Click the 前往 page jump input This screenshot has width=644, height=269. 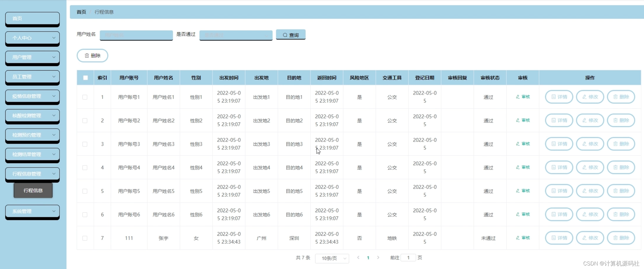click(408, 258)
